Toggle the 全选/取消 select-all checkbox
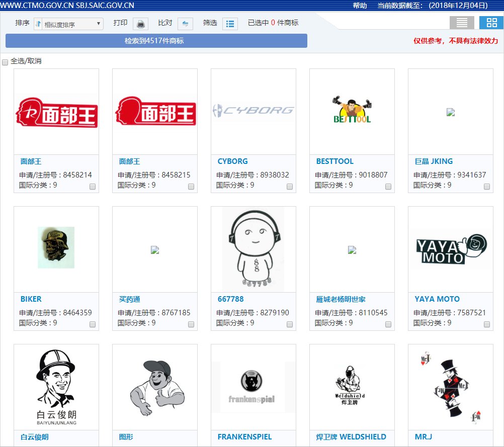Viewport: 504px width, 447px height. click(x=5, y=62)
